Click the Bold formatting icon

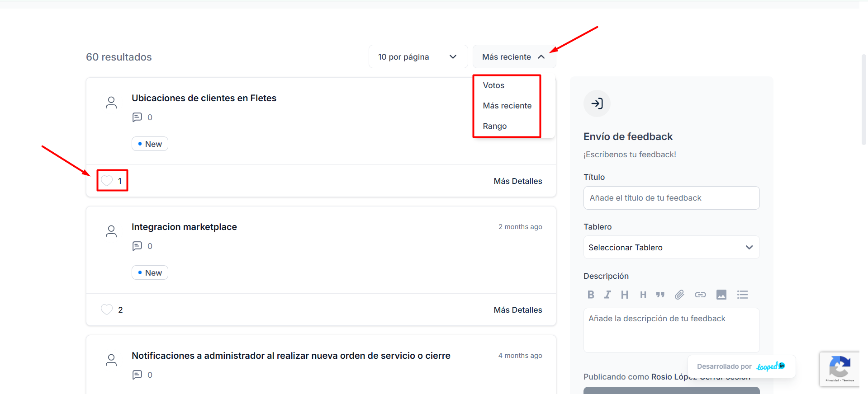(x=591, y=295)
